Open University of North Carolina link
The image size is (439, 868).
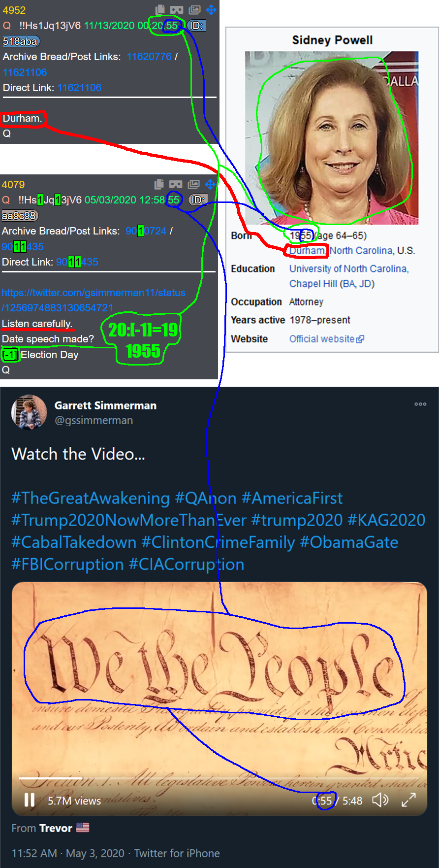click(x=349, y=268)
